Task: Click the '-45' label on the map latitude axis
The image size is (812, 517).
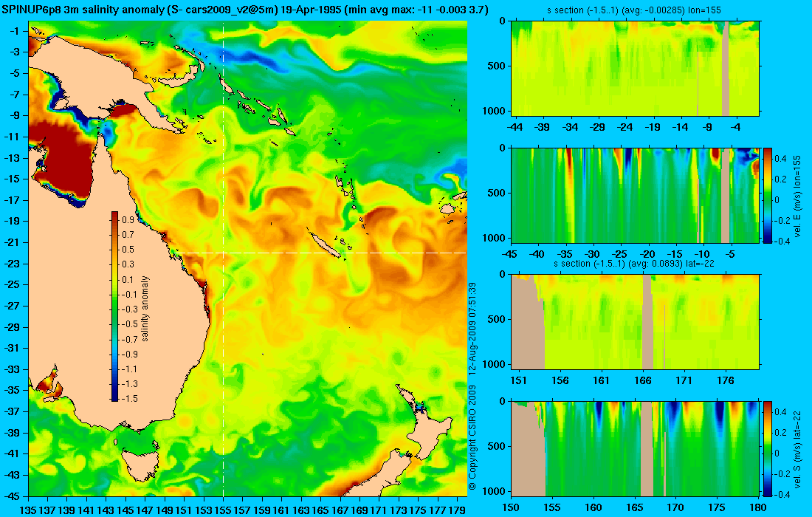Action: click(13, 496)
